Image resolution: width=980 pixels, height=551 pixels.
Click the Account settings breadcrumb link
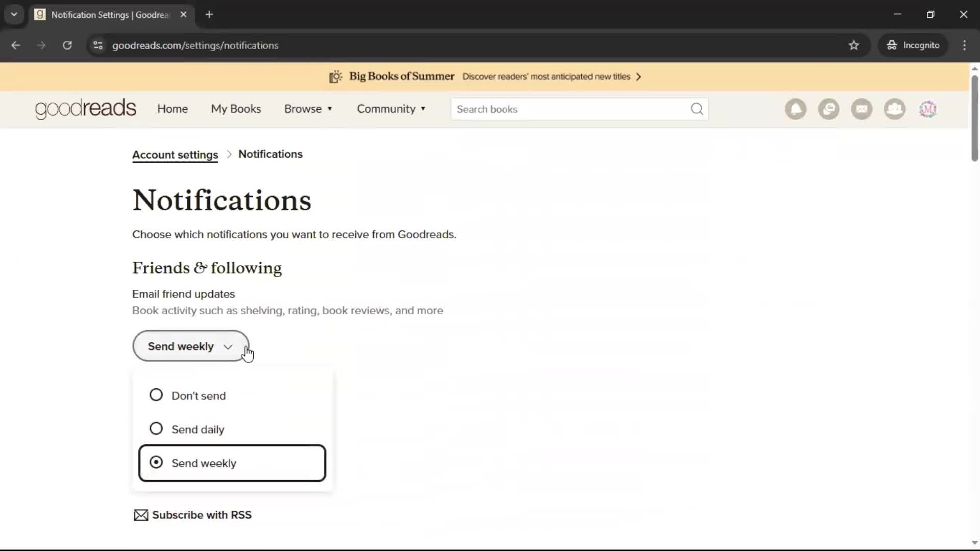[175, 155]
